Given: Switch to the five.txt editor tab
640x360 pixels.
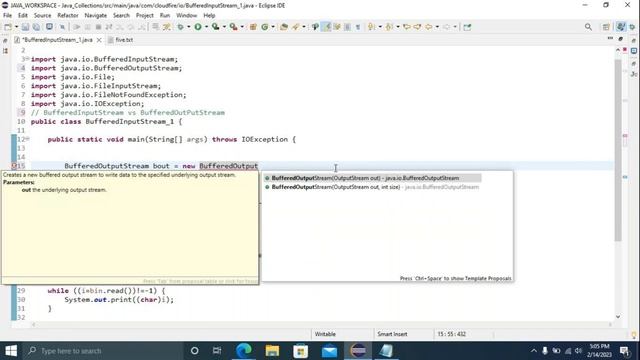Looking at the screenshot, I should (x=120, y=40).
